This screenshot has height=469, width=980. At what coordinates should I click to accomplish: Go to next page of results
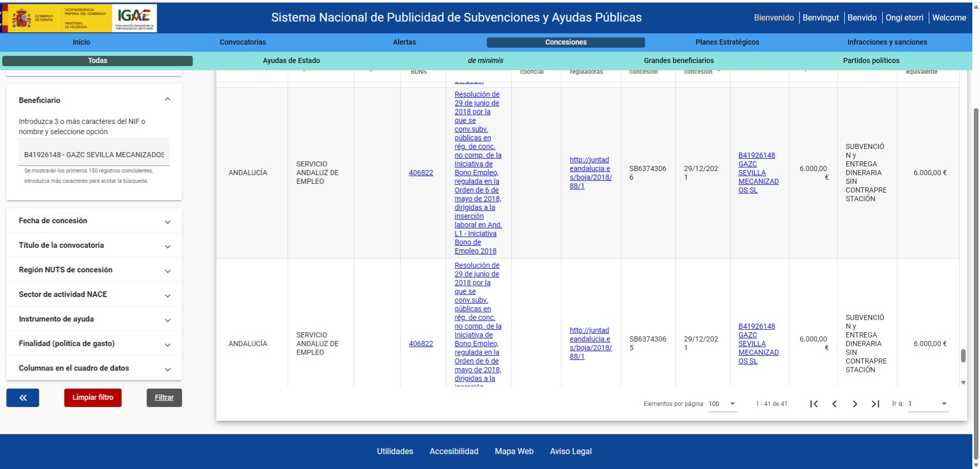pyautogui.click(x=854, y=404)
